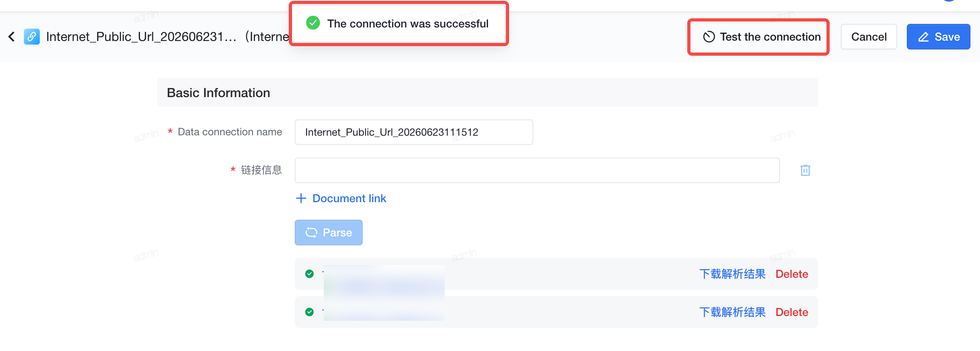Click the Parse button

pos(329,232)
